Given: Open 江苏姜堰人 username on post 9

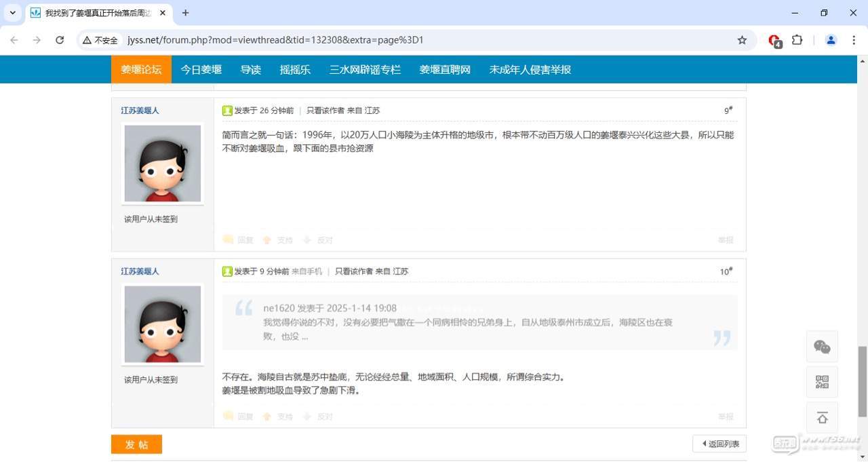Looking at the screenshot, I should pos(140,110).
